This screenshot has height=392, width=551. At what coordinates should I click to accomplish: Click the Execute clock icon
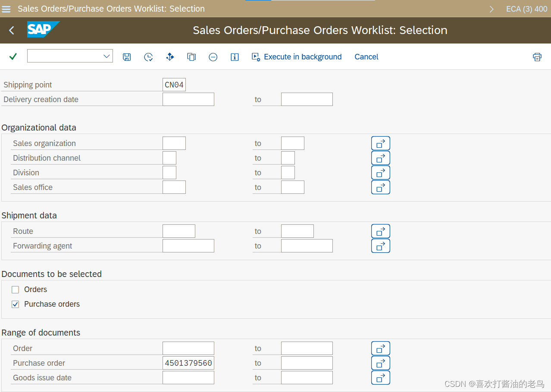click(148, 57)
